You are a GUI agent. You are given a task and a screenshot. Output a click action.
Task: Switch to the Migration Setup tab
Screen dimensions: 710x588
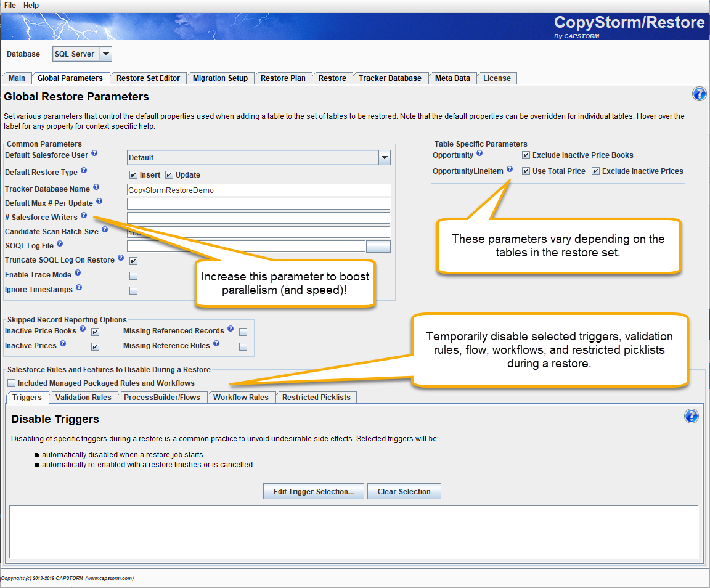pos(221,78)
